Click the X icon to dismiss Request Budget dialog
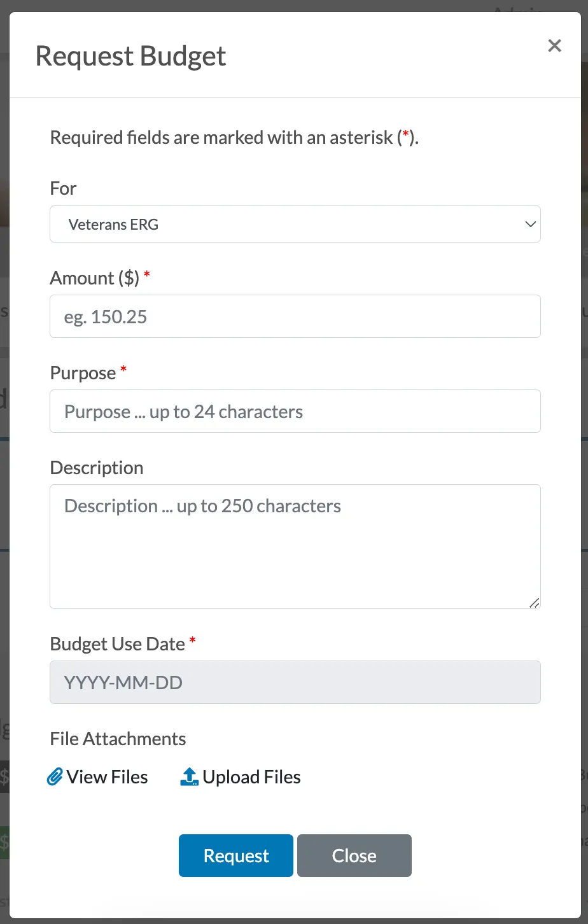588x924 pixels. 554,46
